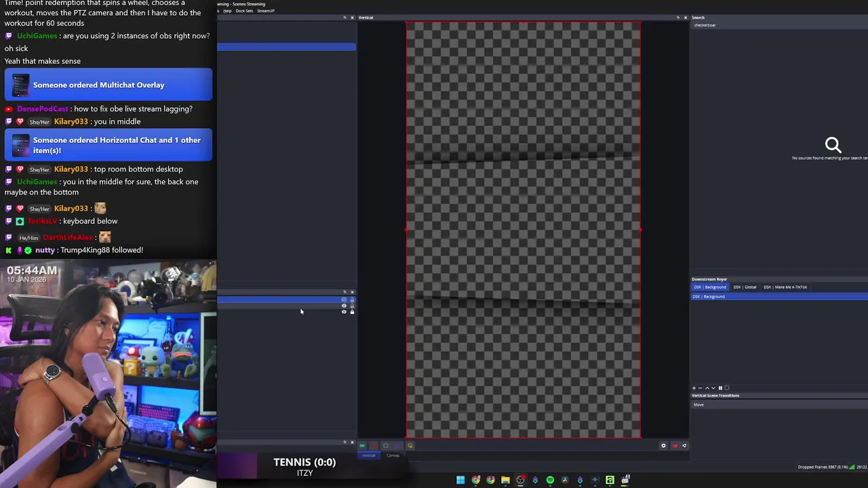
Task: Click 'Someone ordered Multichat Overlay' alert in chat
Action: (x=108, y=85)
